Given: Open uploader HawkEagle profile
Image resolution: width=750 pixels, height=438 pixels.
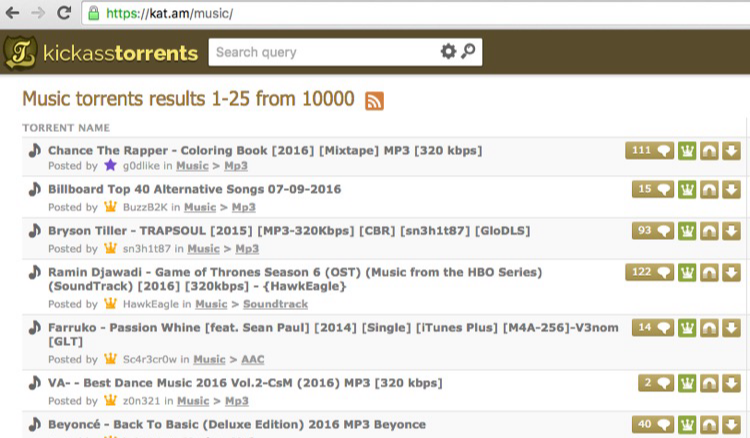Looking at the screenshot, I should [x=151, y=304].
